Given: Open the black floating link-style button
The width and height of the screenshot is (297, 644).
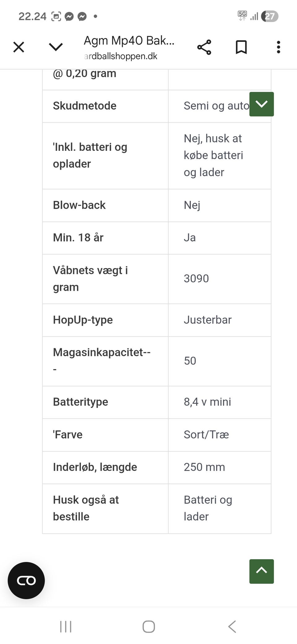Looking at the screenshot, I should click(26, 581).
